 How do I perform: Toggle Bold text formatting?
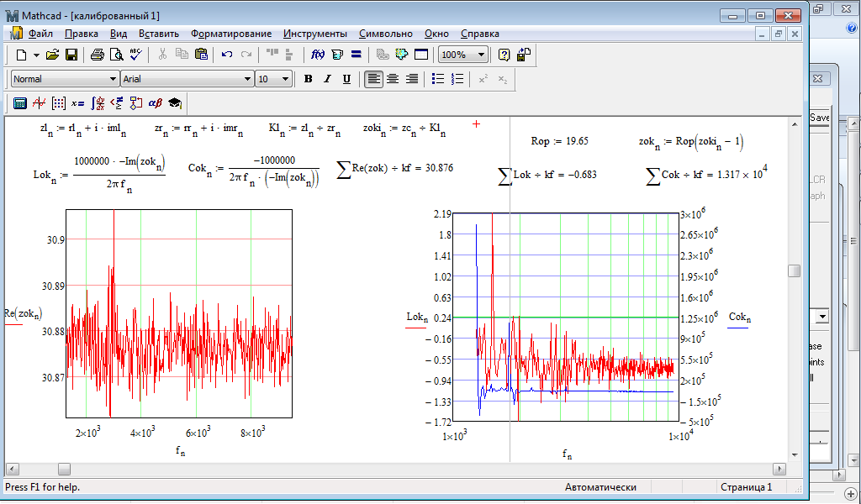click(308, 79)
